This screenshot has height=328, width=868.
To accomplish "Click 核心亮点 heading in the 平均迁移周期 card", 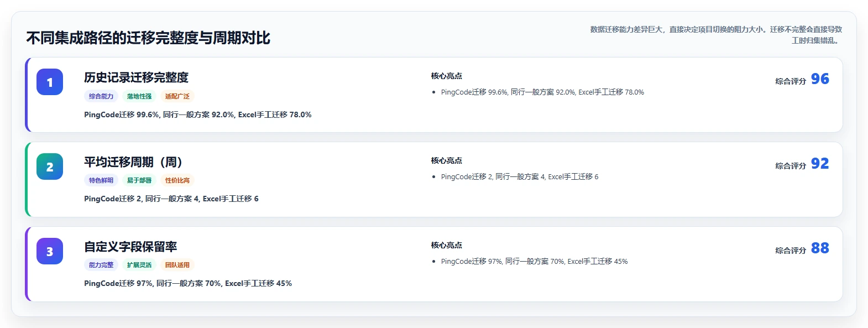I will [447, 160].
